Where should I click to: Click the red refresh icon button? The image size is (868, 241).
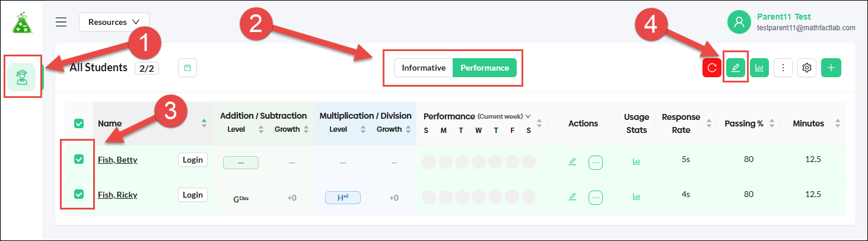click(712, 68)
